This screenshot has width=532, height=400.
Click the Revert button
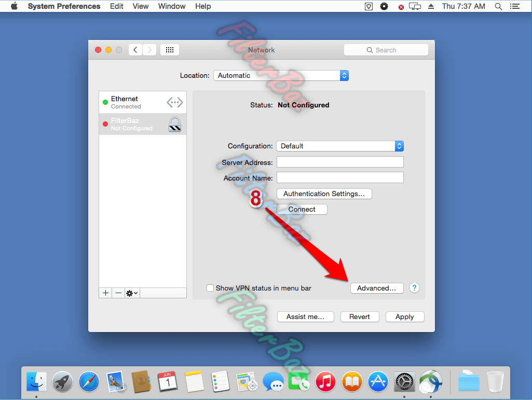tap(360, 316)
